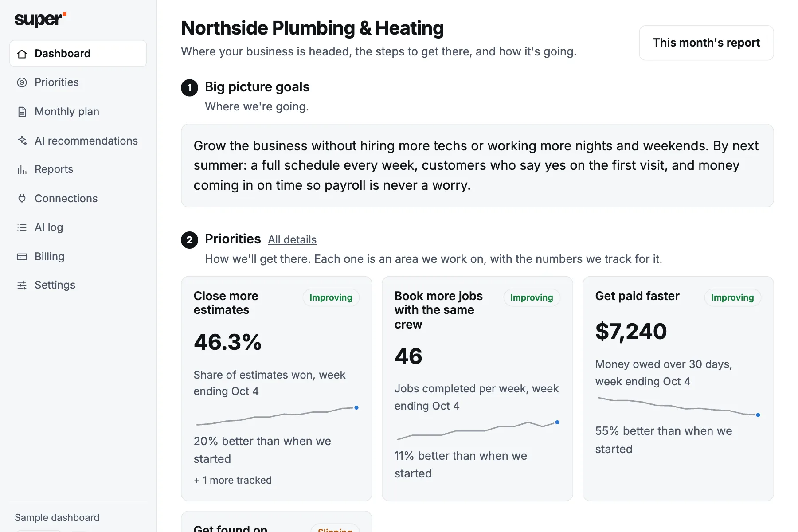Click the Sample dashboard label

pyautogui.click(x=57, y=517)
